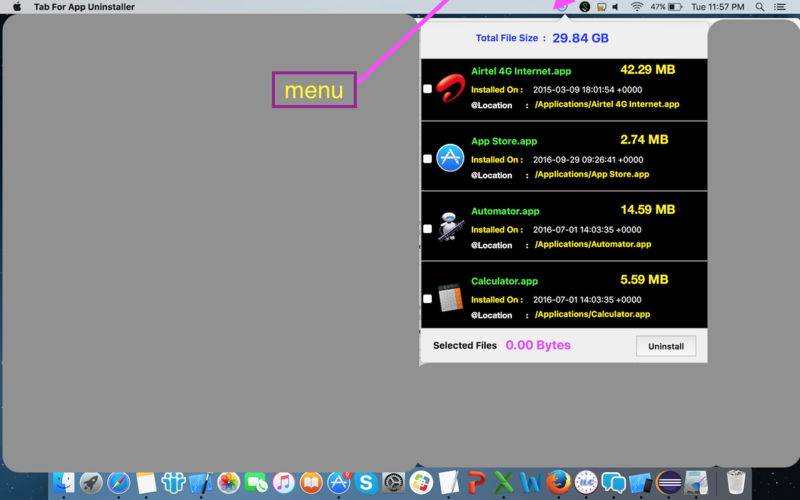Viewport: 800px width, 500px height.
Task: Click the /Applications/App Store.app location path
Action: (x=592, y=174)
